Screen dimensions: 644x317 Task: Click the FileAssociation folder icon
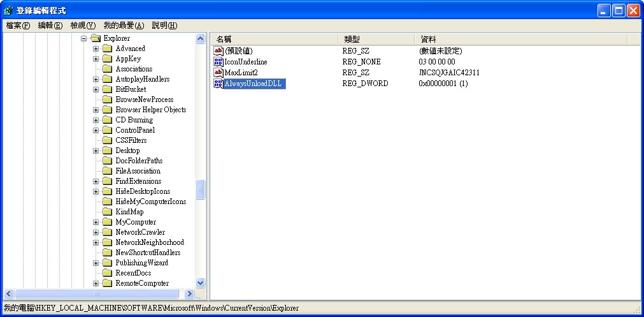[107, 171]
